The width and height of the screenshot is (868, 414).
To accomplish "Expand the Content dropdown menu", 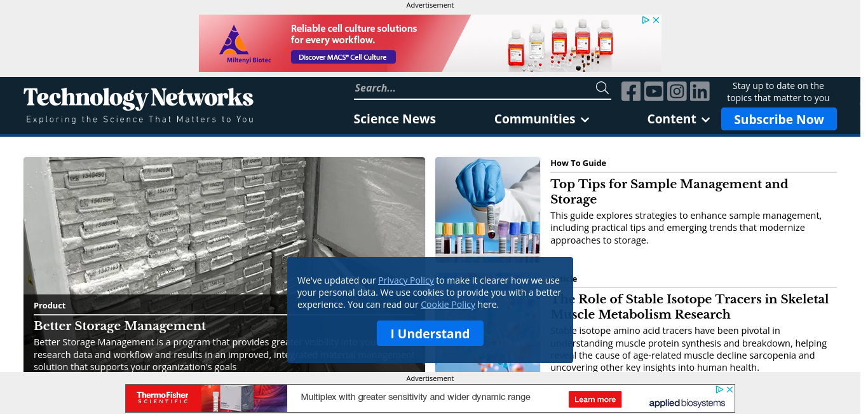I will tap(678, 119).
